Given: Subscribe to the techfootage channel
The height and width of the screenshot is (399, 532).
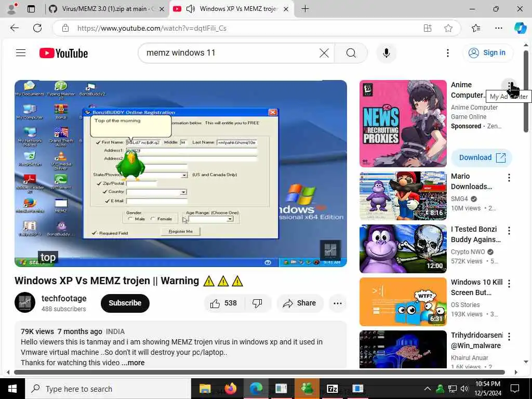Looking at the screenshot, I should (x=125, y=303).
